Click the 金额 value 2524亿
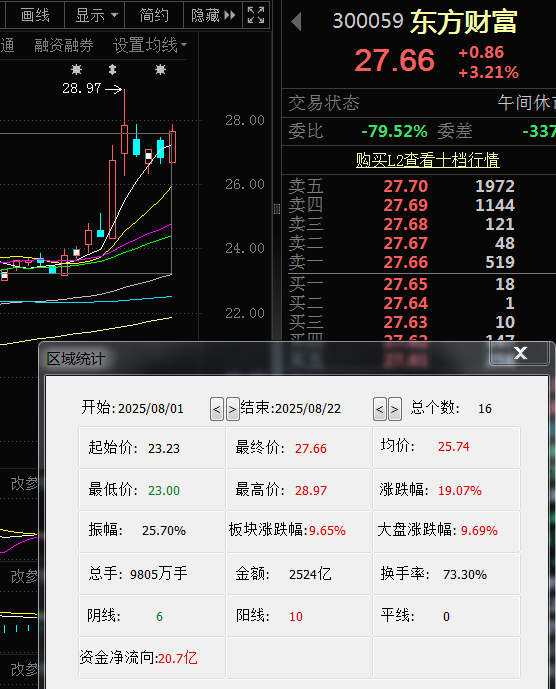Screen dimensions: 556x689 310,573
